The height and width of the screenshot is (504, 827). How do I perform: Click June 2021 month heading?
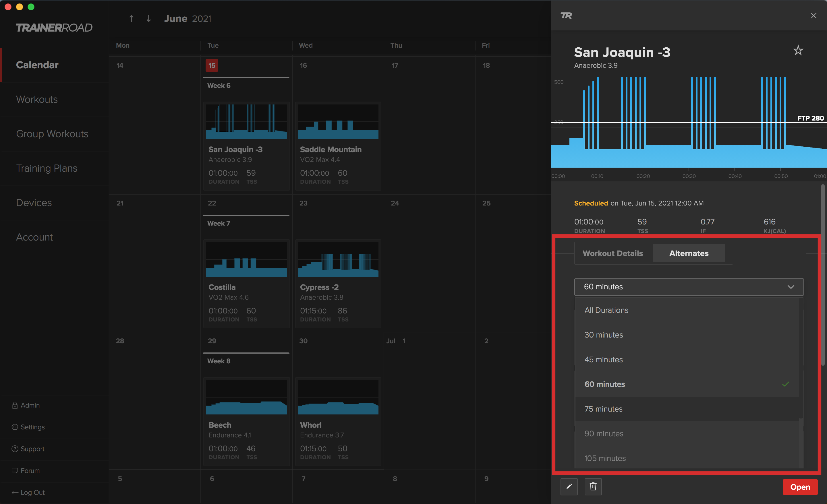[x=188, y=18]
